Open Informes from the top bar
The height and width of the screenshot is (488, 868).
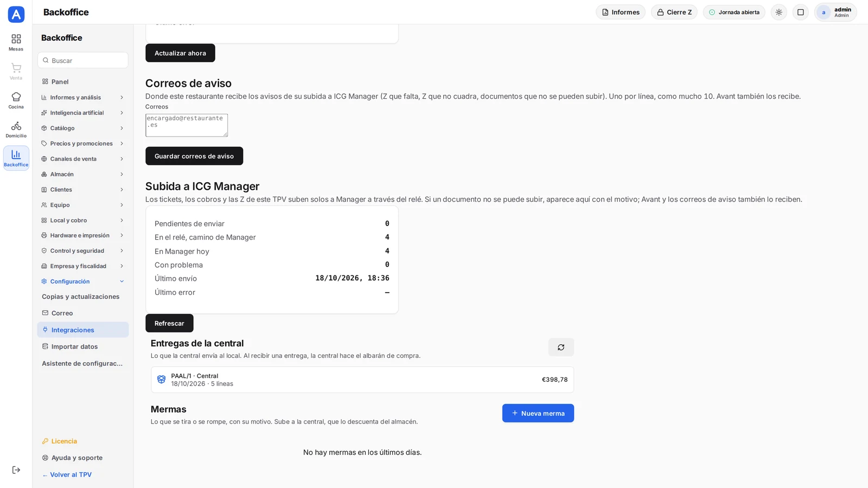(x=621, y=12)
